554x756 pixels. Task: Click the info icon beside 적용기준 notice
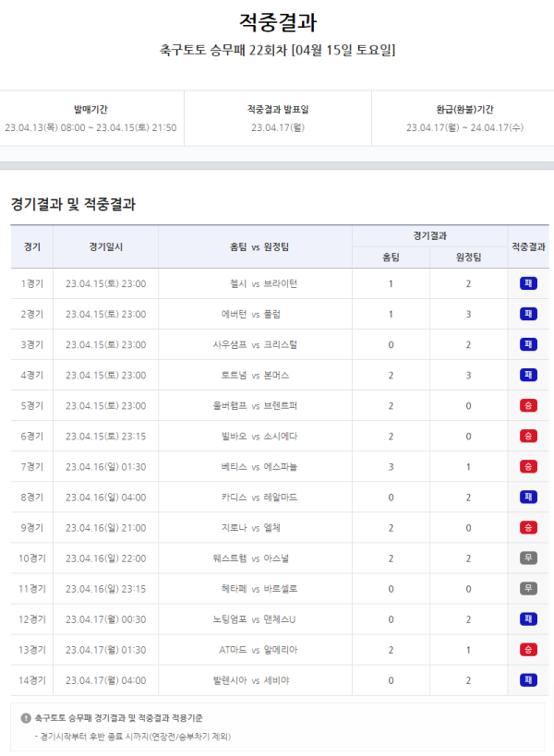pos(26,718)
